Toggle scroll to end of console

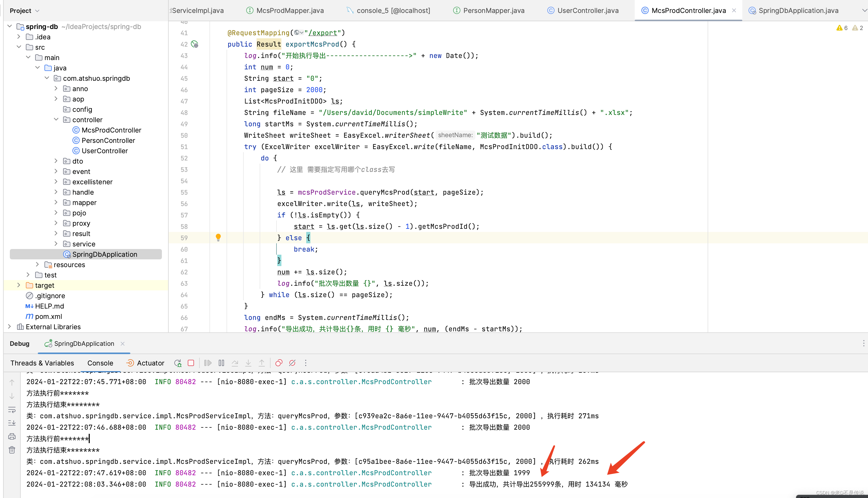(12, 423)
